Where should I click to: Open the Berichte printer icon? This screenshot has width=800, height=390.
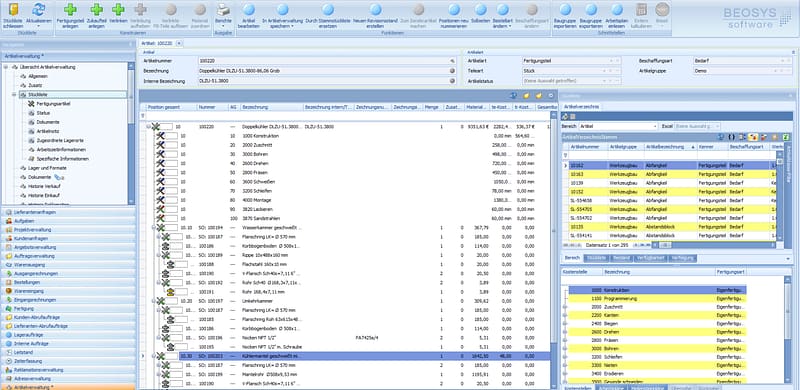pos(223,9)
